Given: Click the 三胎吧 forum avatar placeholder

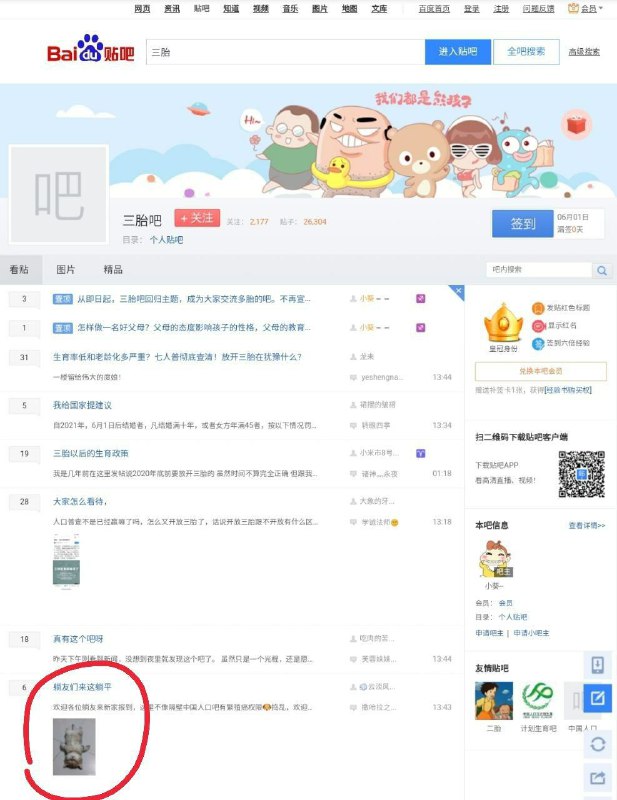Looking at the screenshot, I should 59,194.
